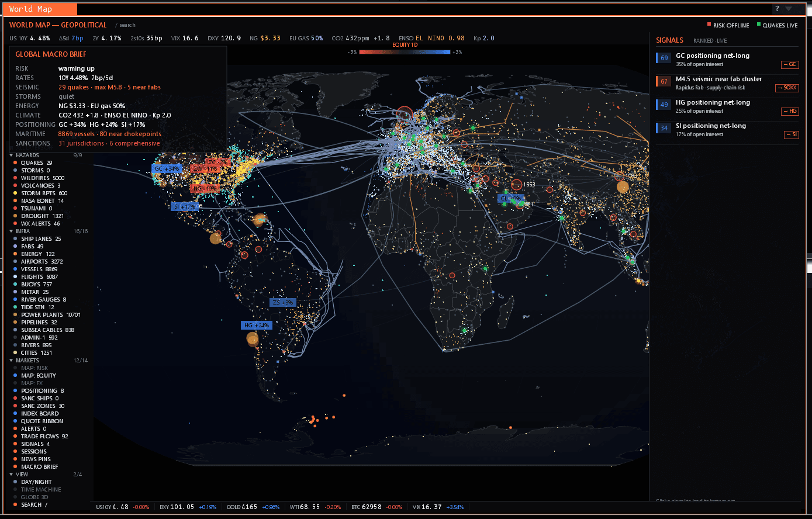Image resolution: width=812 pixels, height=519 pixels.
Task: Toggle the RIVER GAUGES layer
Action: point(39,299)
